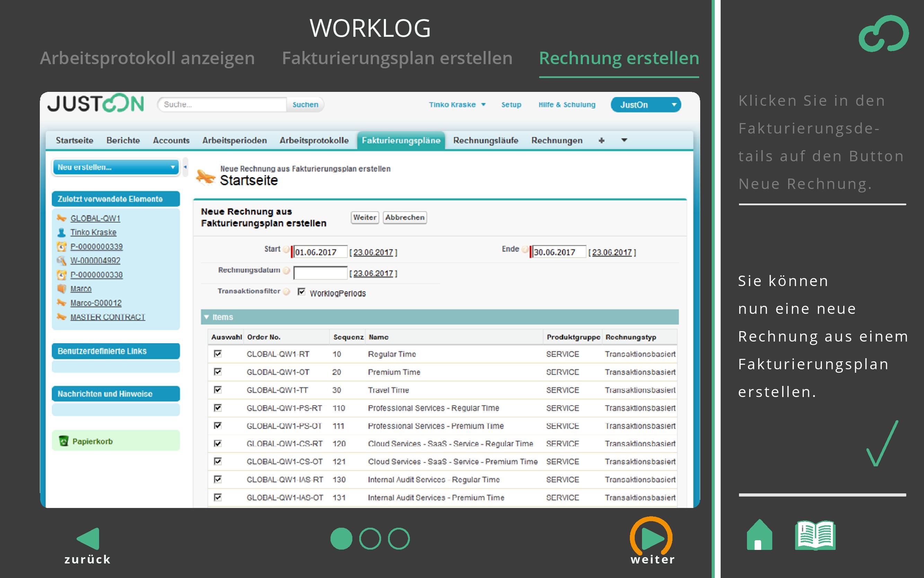Click the JustOn cloud logo top right
924x578 pixels.
coord(883,34)
